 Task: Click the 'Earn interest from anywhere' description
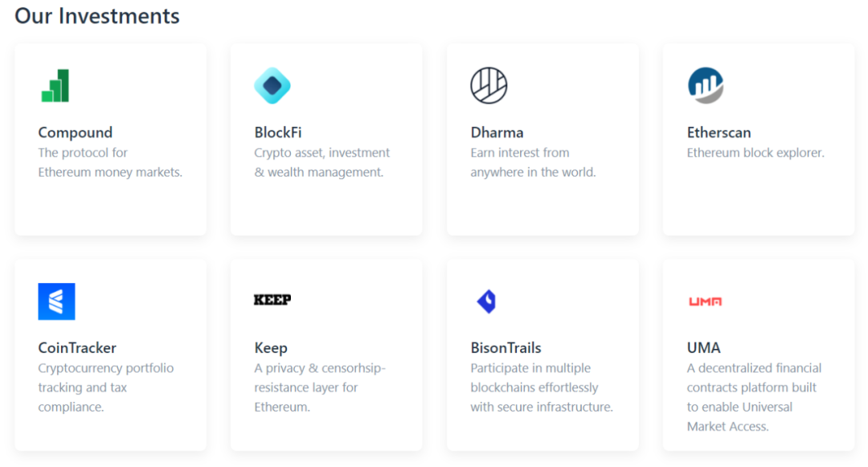533,162
